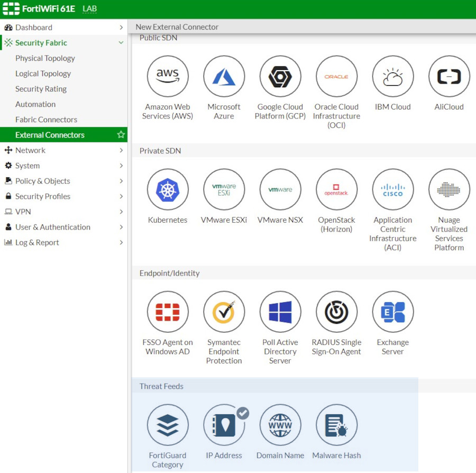Collapse the Security Fabric menu chevron

tap(121, 42)
